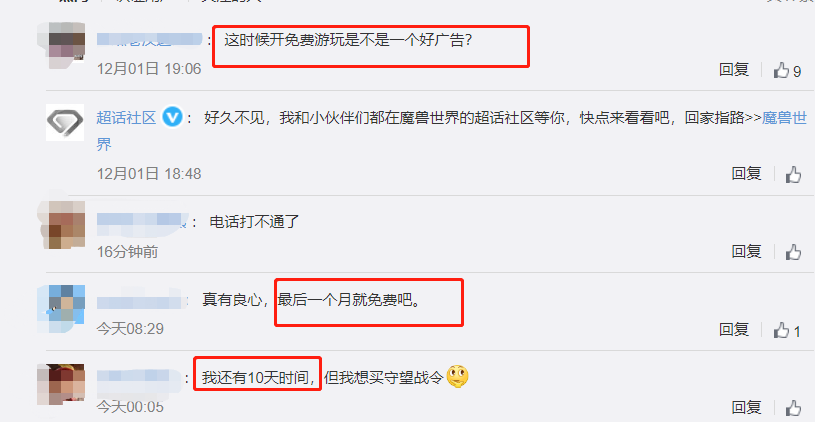Click the blue verified badge beside 超话社区
The width and height of the screenshot is (815, 422).
[x=172, y=117]
